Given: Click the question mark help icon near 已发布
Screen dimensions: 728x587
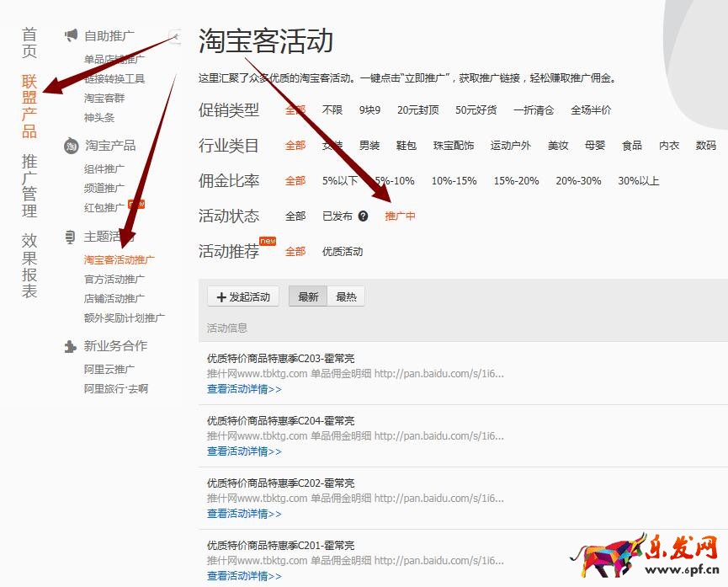Looking at the screenshot, I should click(363, 216).
